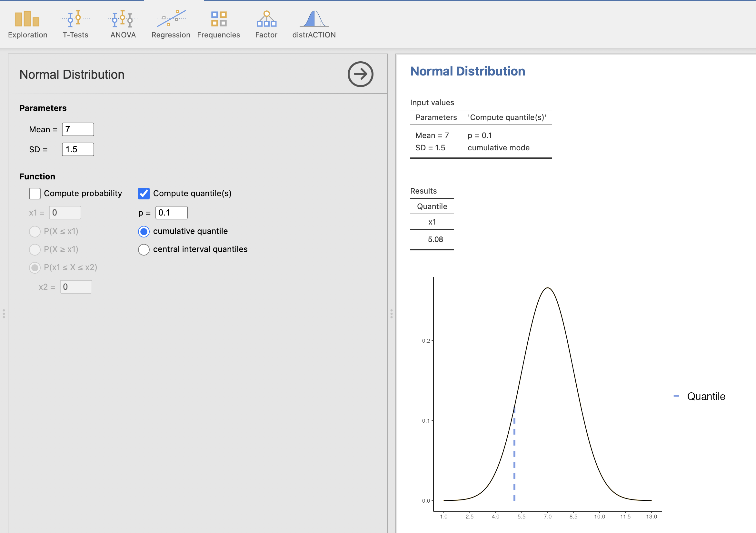Click the Normal Distribution results heading

468,71
